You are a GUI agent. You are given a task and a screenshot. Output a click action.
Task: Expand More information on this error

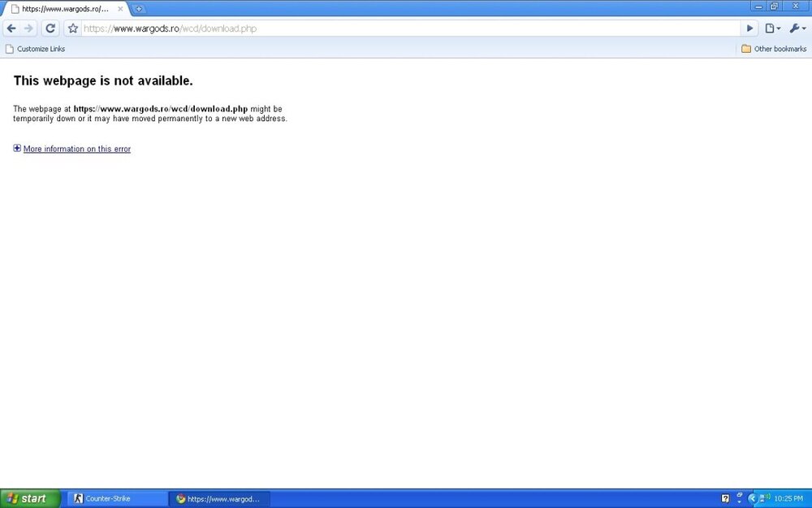(x=76, y=149)
